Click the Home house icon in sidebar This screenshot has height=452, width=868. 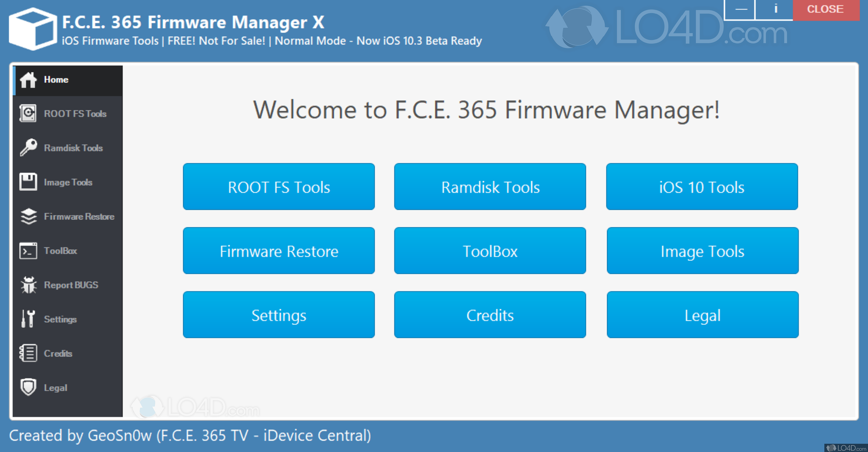(x=28, y=80)
